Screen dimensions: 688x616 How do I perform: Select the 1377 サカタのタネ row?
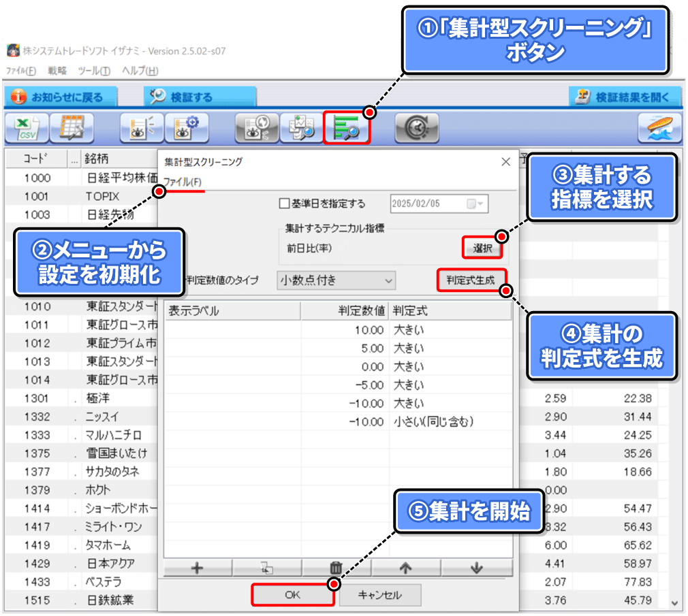click(82, 472)
